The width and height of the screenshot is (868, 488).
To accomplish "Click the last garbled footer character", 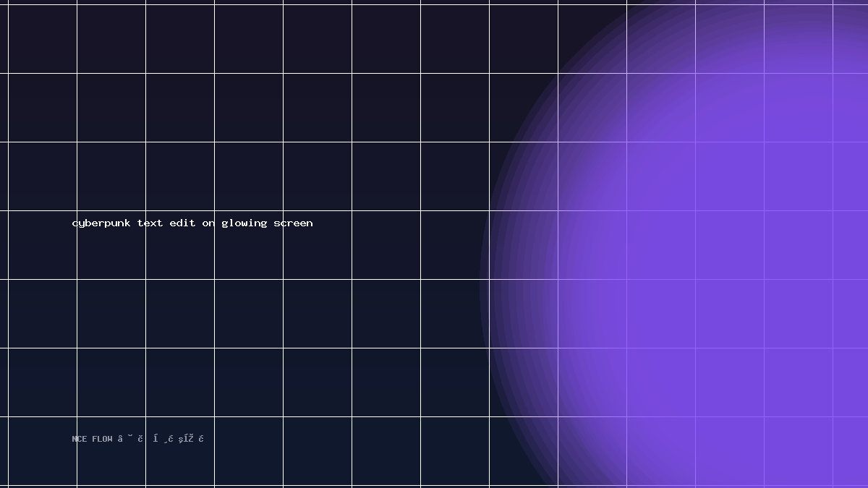I will [201, 438].
